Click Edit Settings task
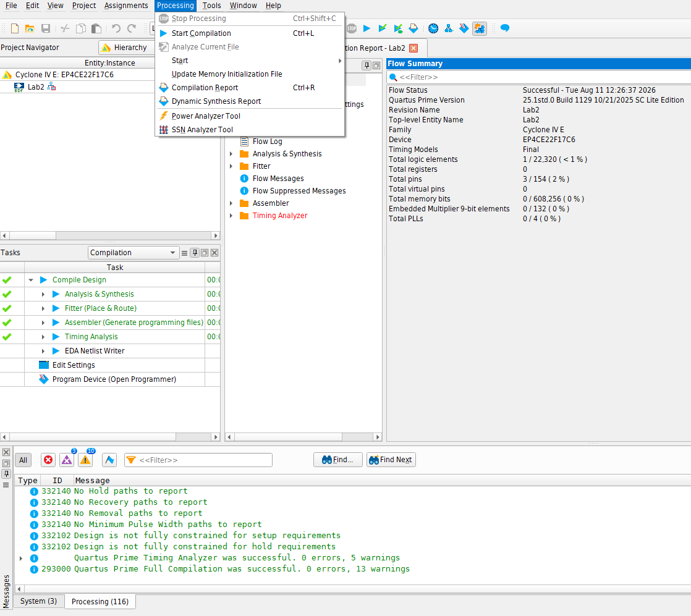Screen dimensions: 691x616 coord(73,365)
